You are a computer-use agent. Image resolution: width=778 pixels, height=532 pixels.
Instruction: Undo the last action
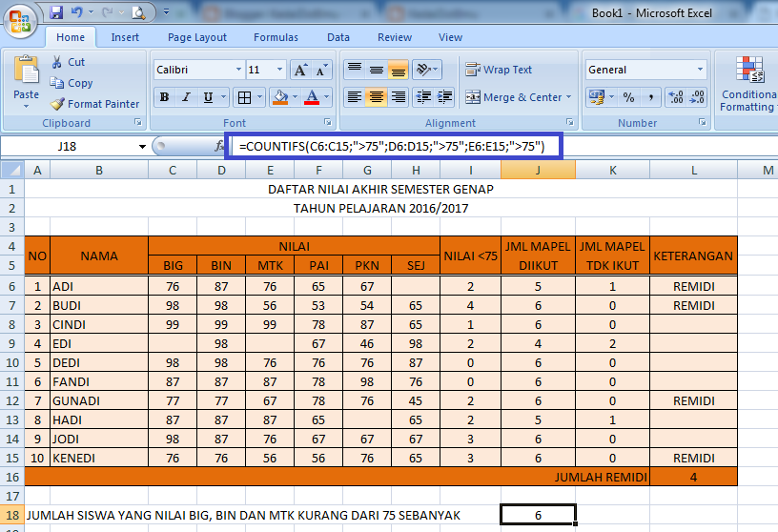tap(77, 12)
